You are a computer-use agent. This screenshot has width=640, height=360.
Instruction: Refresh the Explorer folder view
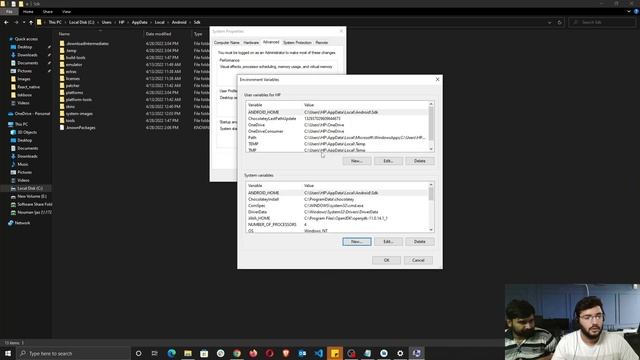pyautogui.click(x=560, y=22)
